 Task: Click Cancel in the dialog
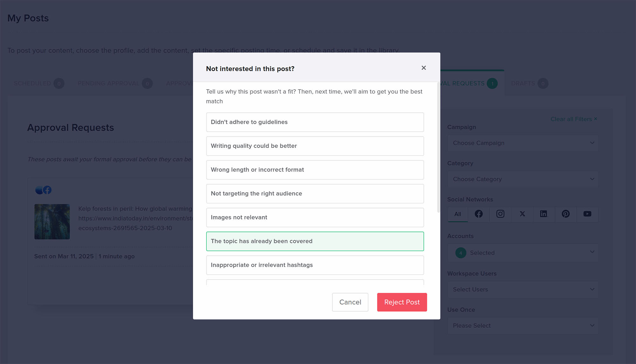coord(350,302)
